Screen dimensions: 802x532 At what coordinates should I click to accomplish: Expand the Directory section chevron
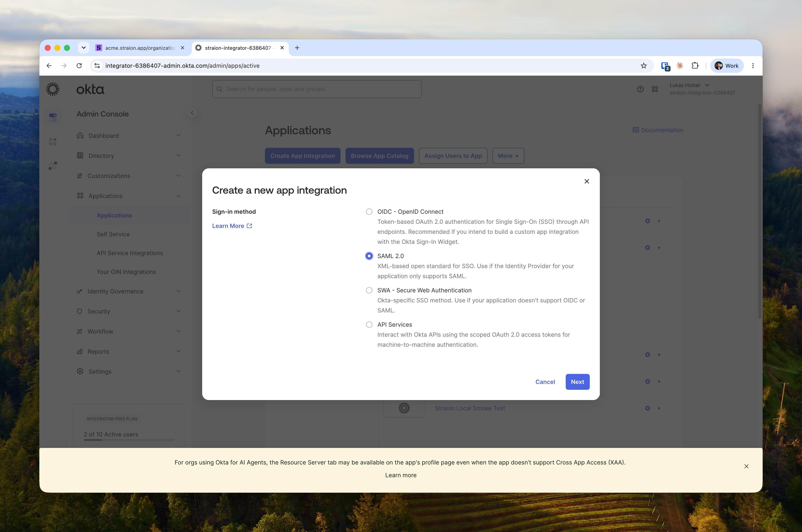[x=178, y=156]
